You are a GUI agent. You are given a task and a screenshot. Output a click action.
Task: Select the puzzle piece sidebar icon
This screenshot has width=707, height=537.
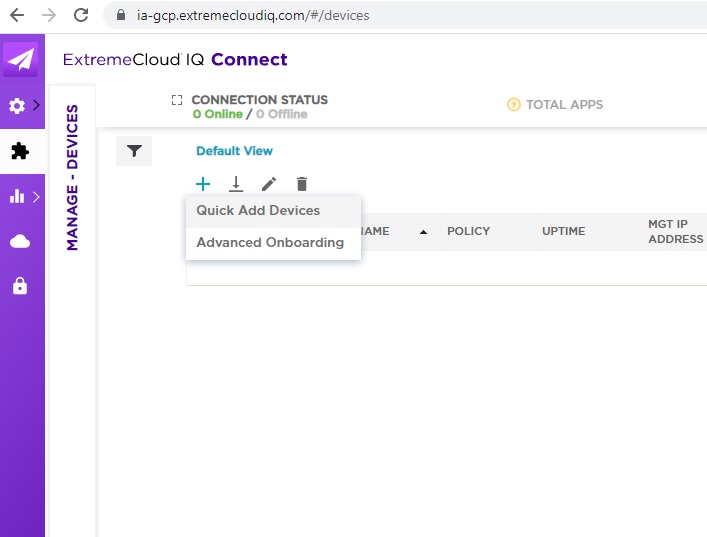coord(19,151)
